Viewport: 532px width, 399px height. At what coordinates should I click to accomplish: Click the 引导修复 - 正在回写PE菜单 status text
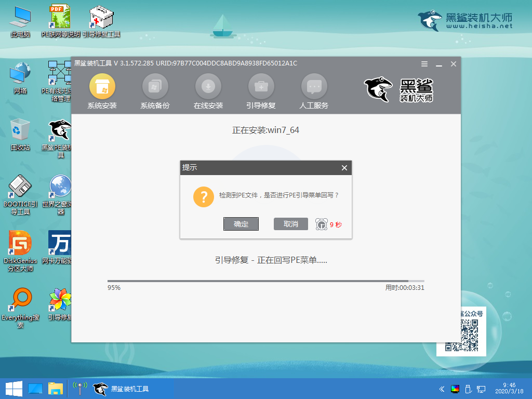click(x=271, y=260)
